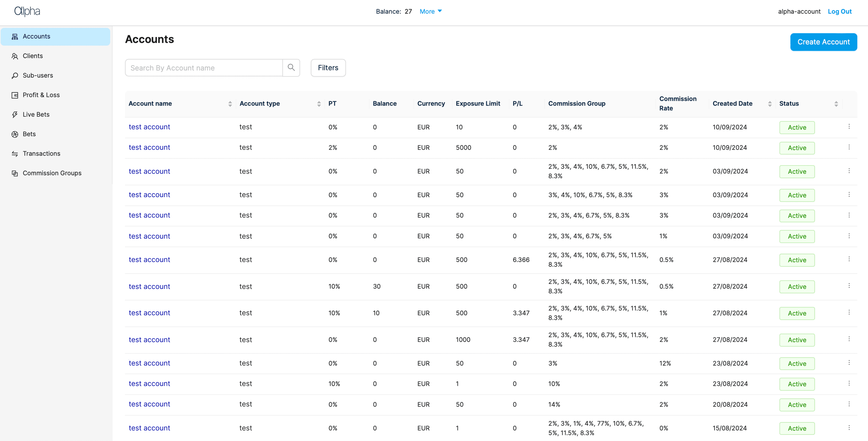Click the Commission Group column header
The image size is (868, 441).
[x=577, y=104]
